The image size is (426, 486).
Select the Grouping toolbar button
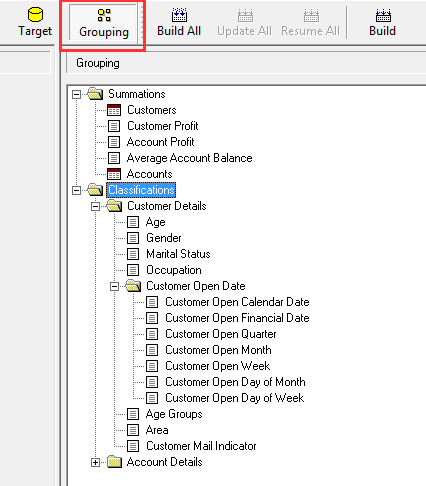pyautogui.click(x=104, y=23)
